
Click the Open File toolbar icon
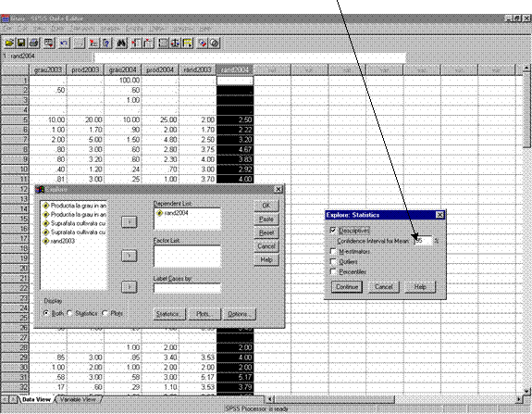9,44
